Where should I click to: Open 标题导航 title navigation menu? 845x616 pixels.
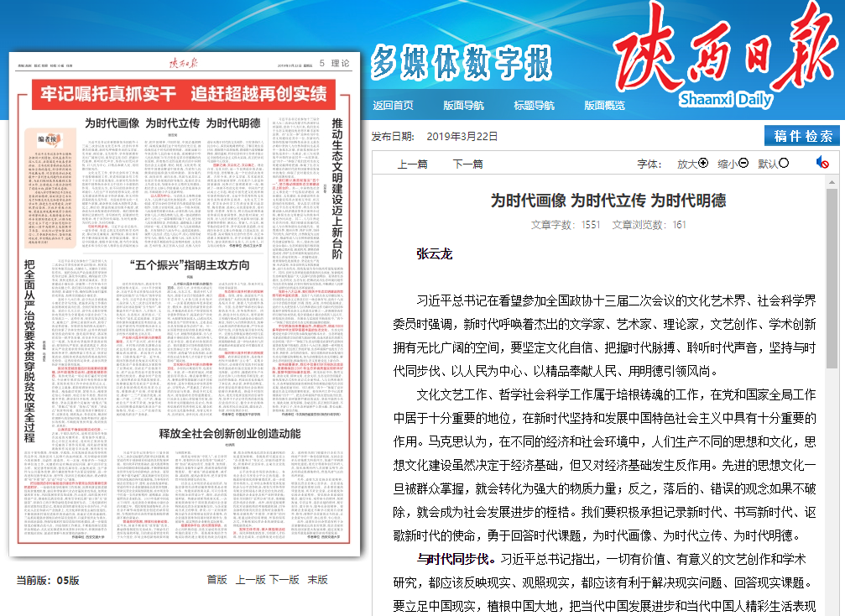534,106
